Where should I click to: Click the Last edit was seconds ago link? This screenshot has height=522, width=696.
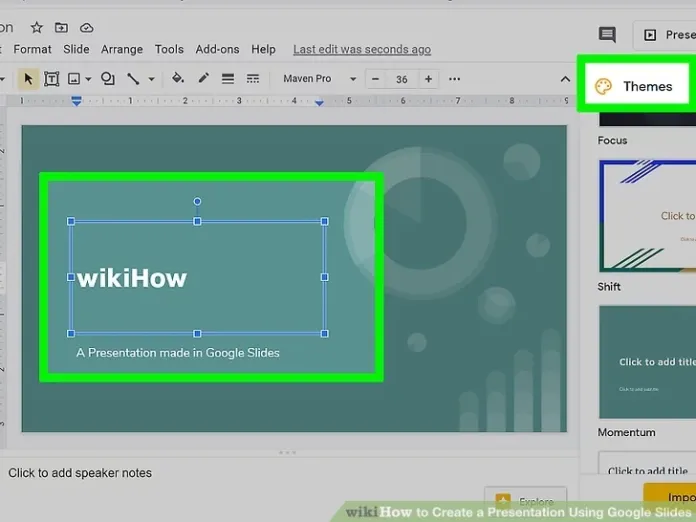(361, 49)
